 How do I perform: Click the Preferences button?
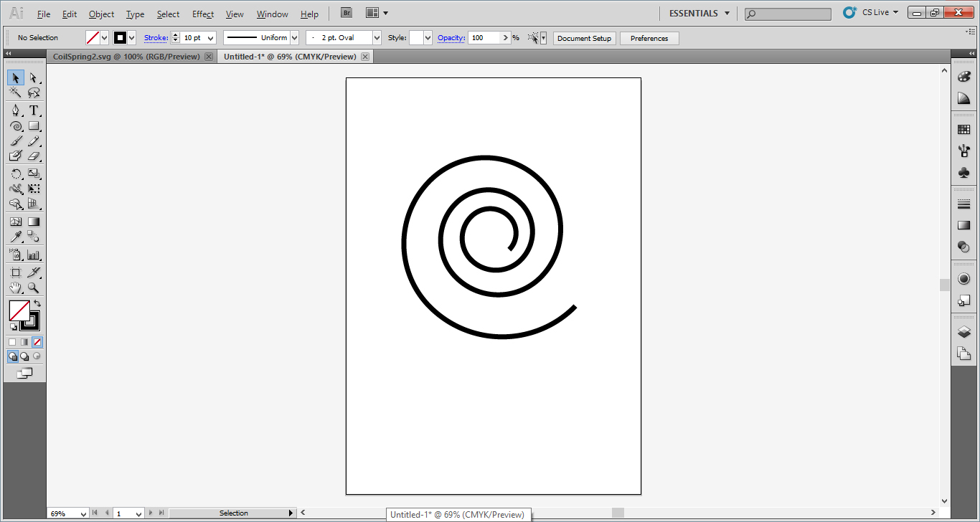649,38
